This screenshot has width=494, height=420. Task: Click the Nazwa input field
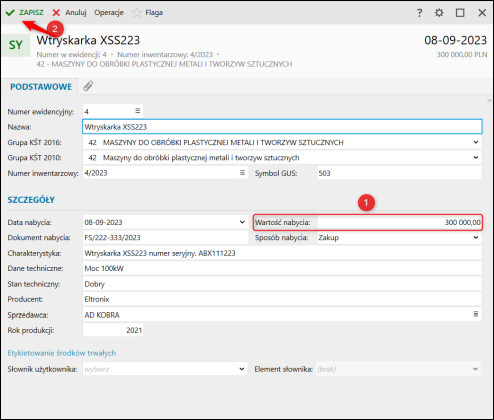282,127
